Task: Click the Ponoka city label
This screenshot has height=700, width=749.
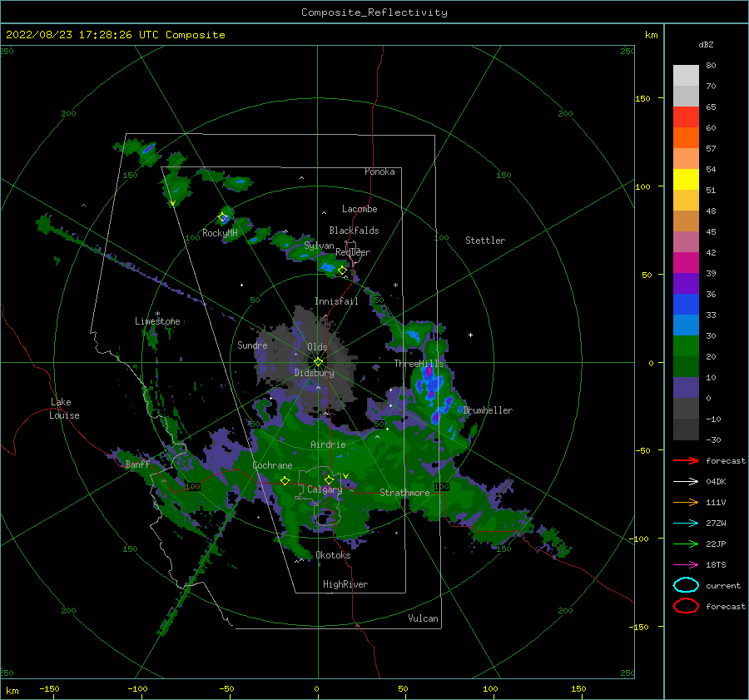Action: (x=379, y=171)
